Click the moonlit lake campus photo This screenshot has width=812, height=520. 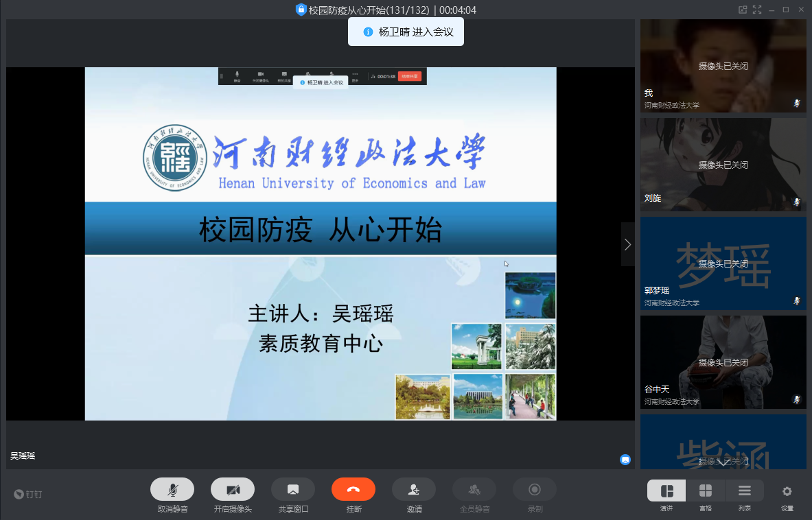click(x=531, y=296)
